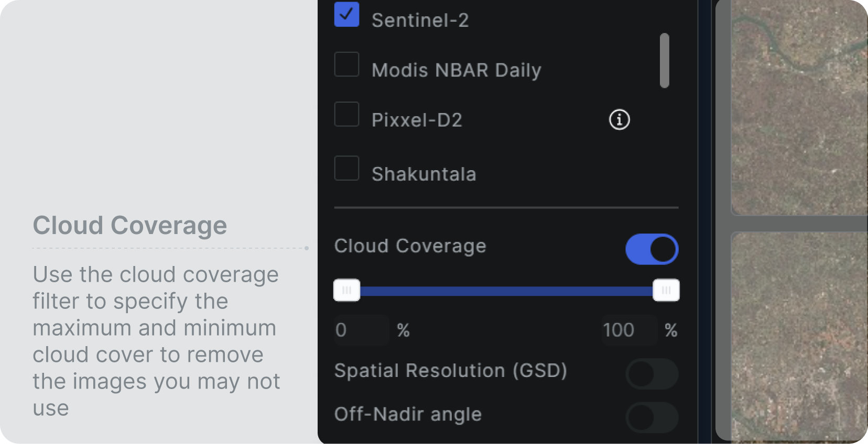
Task: Check the Modis NBAR Daily checkbox
Action: pos(346,64)
